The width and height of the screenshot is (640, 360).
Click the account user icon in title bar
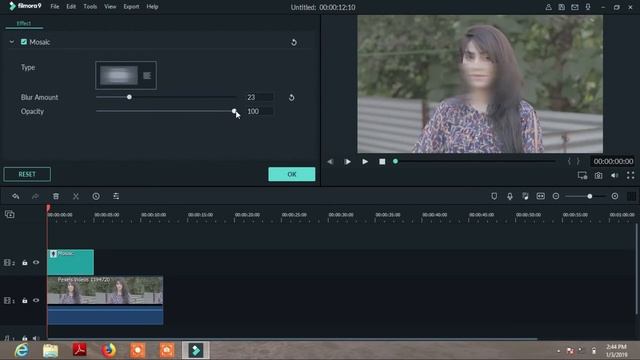549,7
